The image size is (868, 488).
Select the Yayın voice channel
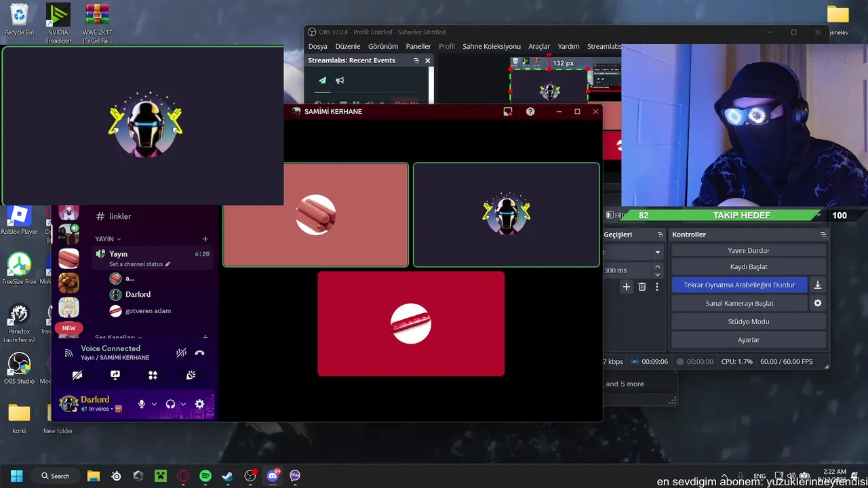click(153, 258)
